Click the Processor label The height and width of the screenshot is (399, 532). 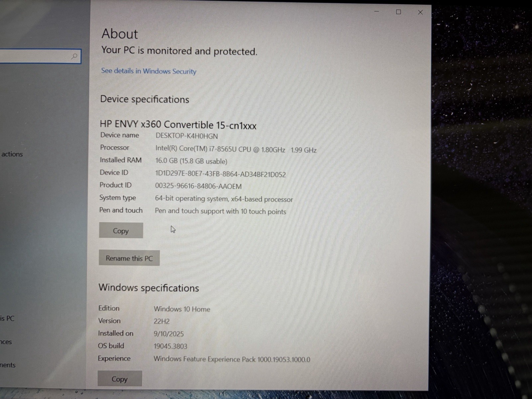coord(115,147)
